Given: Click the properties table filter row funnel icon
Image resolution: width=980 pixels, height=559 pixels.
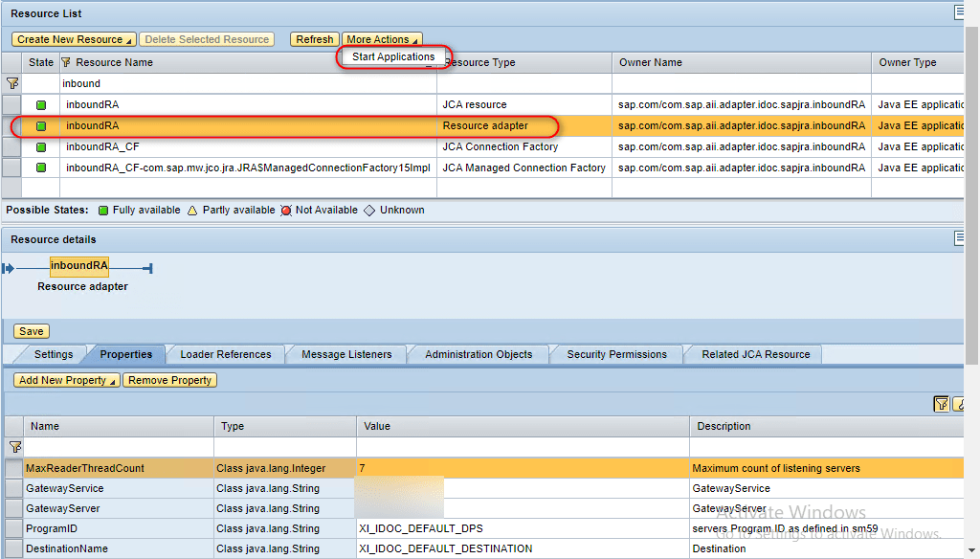Looking at the screenshot, I should coord(14,447).
